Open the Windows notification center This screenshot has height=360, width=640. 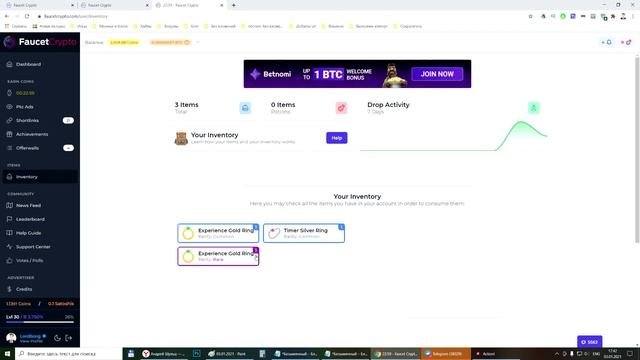(630, 353)
